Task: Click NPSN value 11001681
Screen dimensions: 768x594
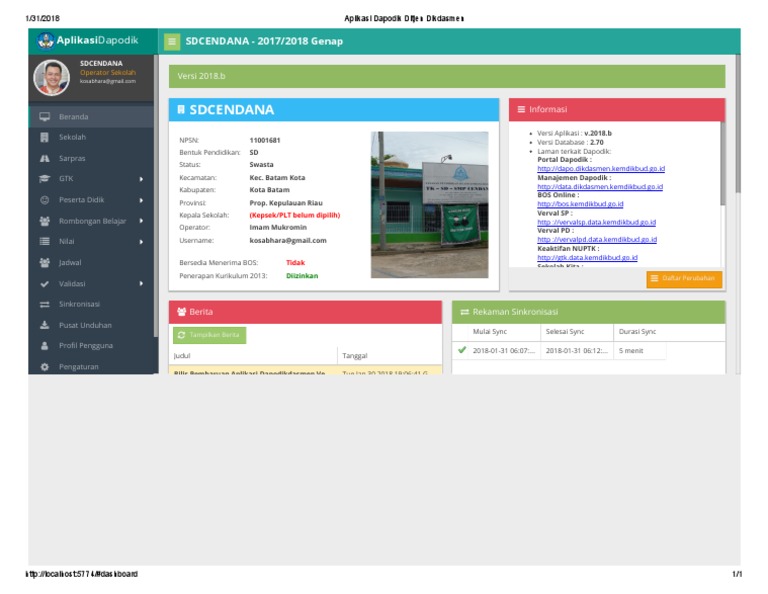Action: 264,140
